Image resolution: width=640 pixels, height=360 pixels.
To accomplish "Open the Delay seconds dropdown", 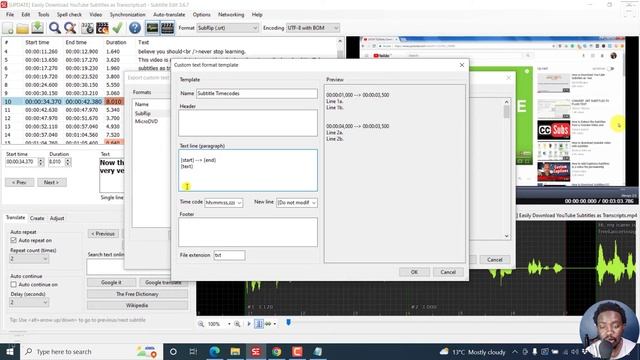I will 29,302.
